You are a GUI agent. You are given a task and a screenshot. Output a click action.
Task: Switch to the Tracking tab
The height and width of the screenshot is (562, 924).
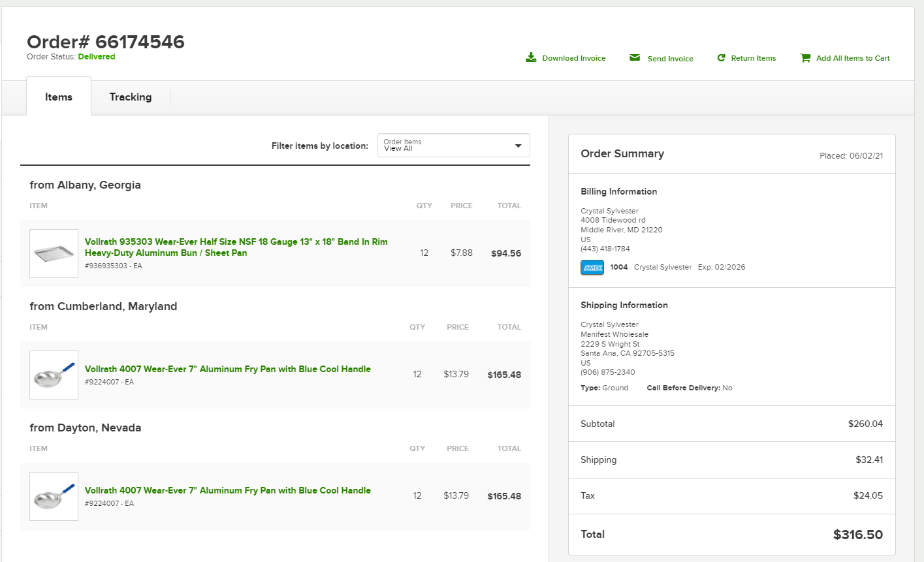tap(131, 97)
